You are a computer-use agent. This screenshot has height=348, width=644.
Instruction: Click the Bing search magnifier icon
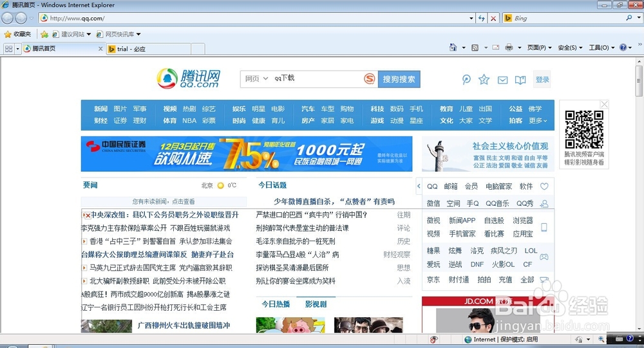coord(629,18)
